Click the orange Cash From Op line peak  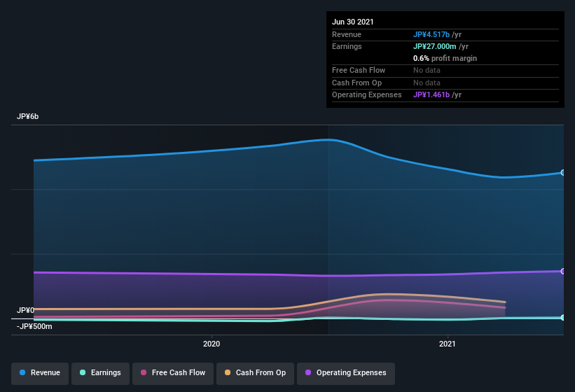[387, 294]
